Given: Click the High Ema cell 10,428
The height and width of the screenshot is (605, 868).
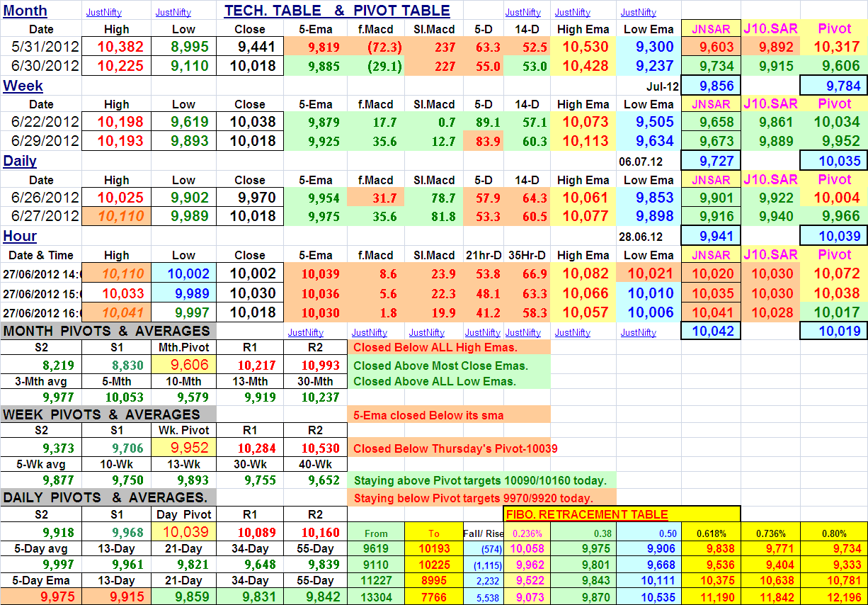Looking at the screenshot, I should [583, 66].
